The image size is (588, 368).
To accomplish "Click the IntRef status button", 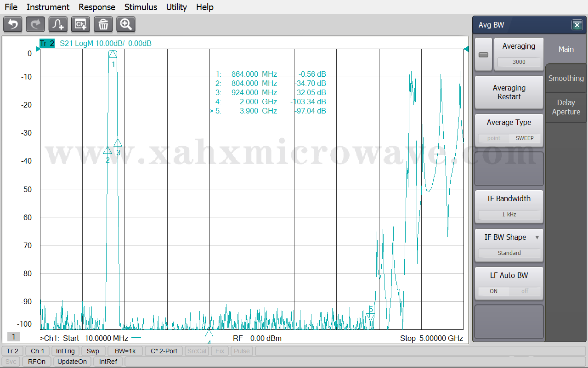I will (108, 362).
